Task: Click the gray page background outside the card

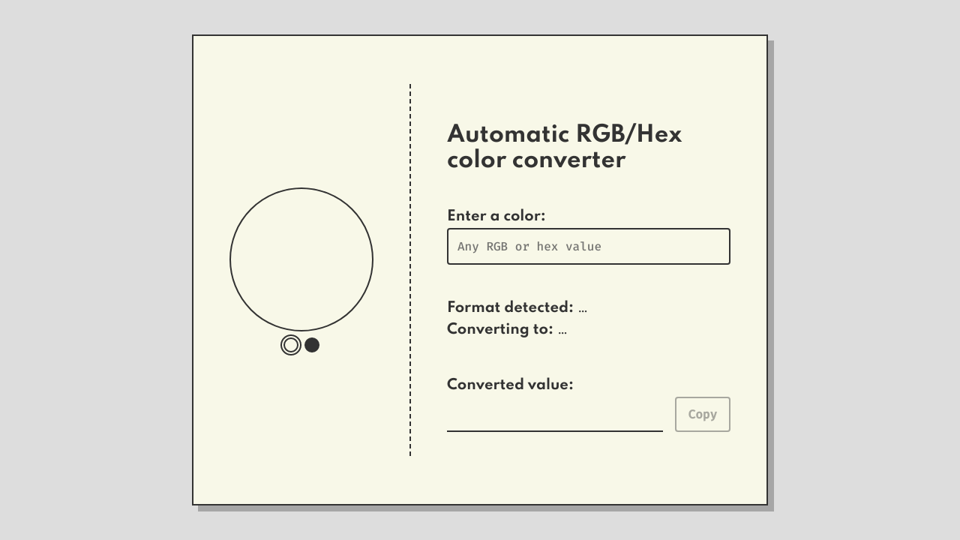Action: coord(90,270)
